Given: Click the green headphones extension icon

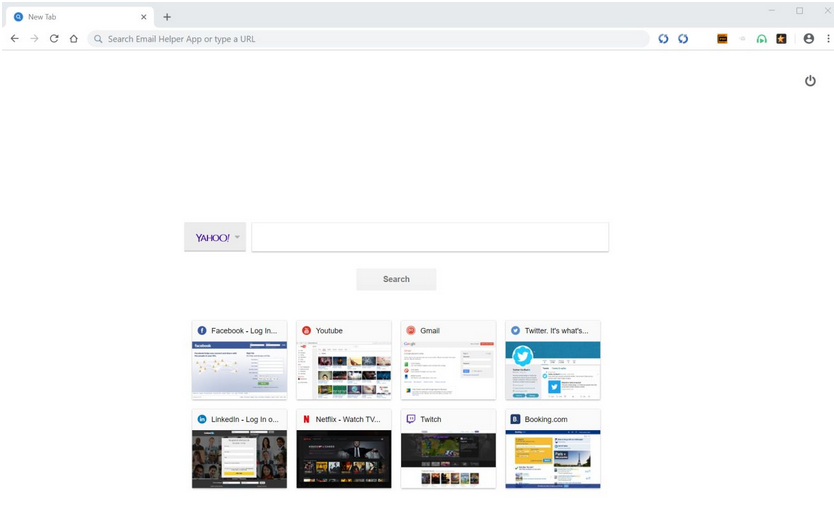Looking at the screenshot, I should 761,39.
